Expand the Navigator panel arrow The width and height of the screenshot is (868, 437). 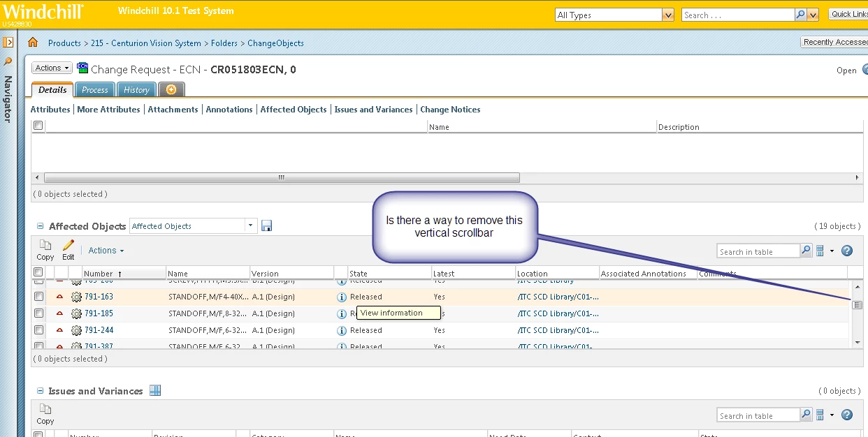pyautogui.click(x=8, y=43)
